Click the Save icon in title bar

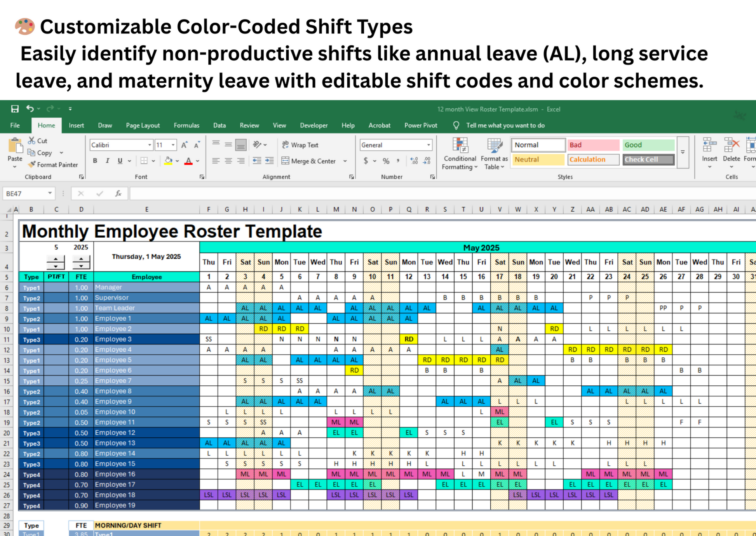[x=15, y=109]
